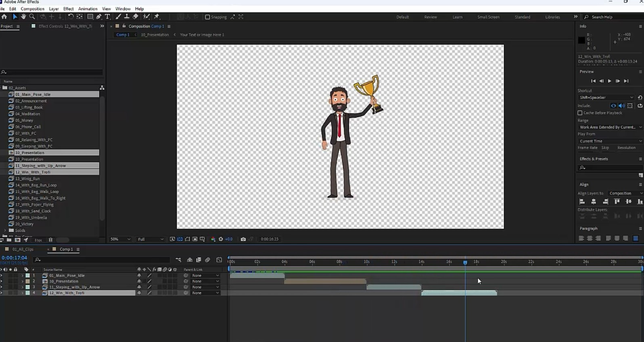The image size is (644, 342).
Task: Switch to the Small Screen workspace
Action: [488, 17]
